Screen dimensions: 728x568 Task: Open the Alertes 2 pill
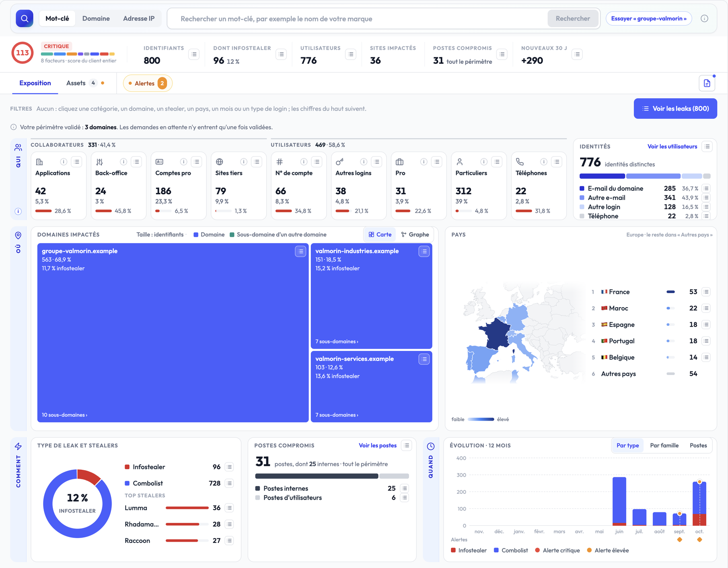click(x=147, y=83)
